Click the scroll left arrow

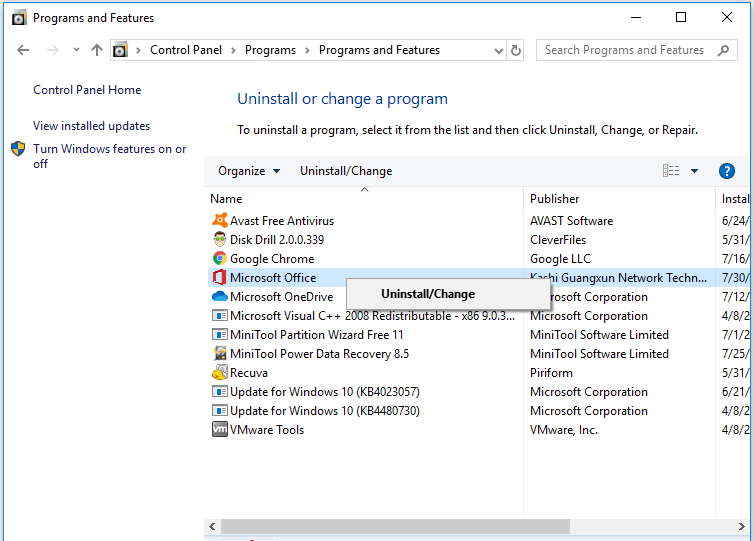[212, 527]
